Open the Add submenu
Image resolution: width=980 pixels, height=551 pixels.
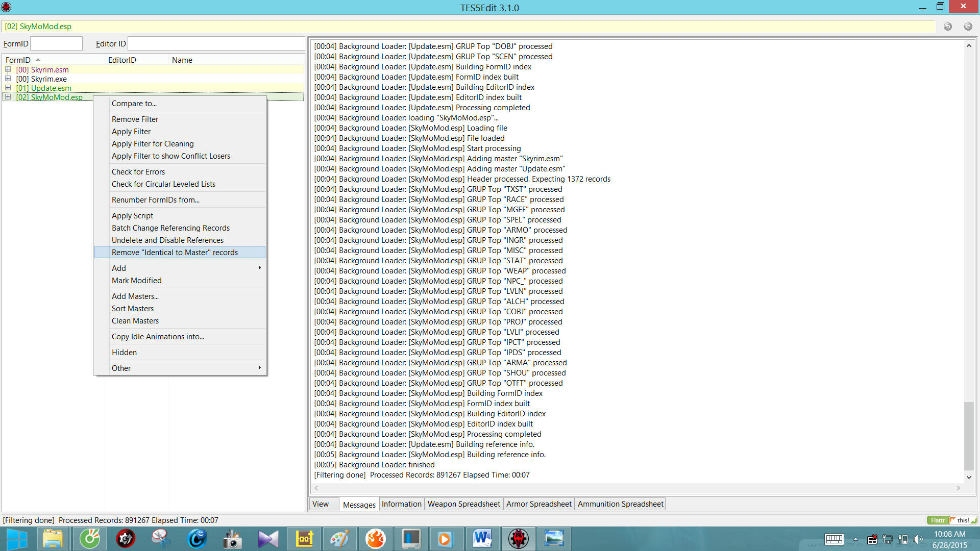tap(180, 268)
